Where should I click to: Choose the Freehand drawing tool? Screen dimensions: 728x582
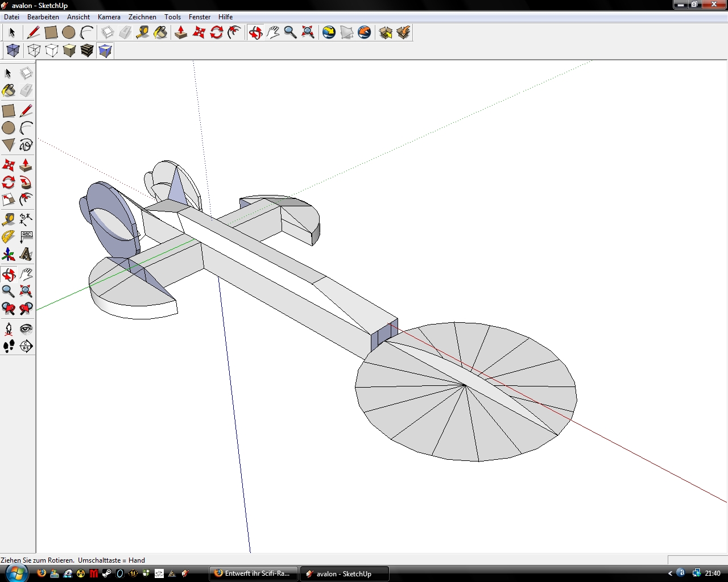26,145
